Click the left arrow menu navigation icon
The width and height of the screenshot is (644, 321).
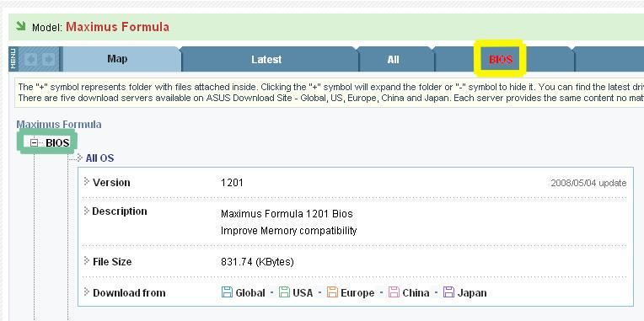pyautogui.click(x=30, y=60)
